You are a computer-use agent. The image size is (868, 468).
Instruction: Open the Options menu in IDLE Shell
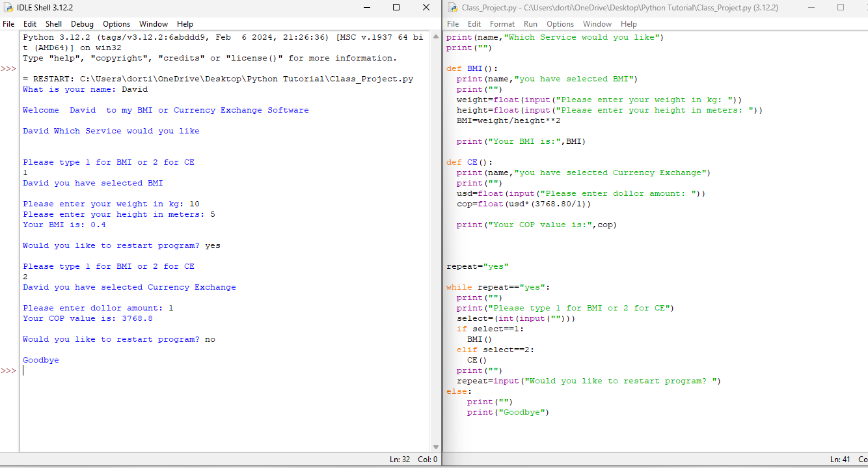pyautogui.click(x=116, y=24)
